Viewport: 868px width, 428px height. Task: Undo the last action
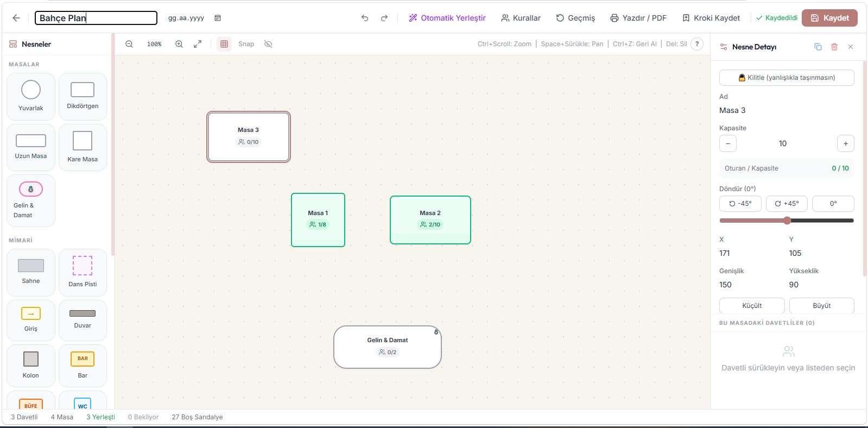pyautogui.click(x=365, y=18)
